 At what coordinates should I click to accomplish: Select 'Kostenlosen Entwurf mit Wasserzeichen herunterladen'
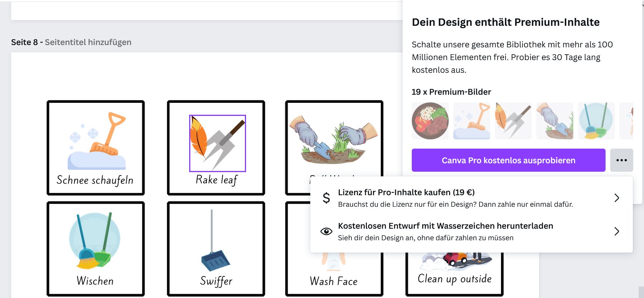[445, 226]
